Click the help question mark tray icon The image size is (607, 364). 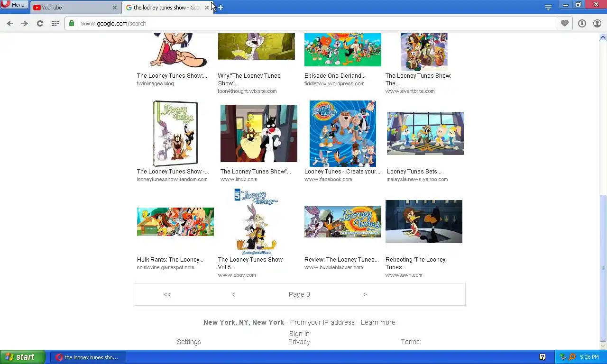[542, 357]
